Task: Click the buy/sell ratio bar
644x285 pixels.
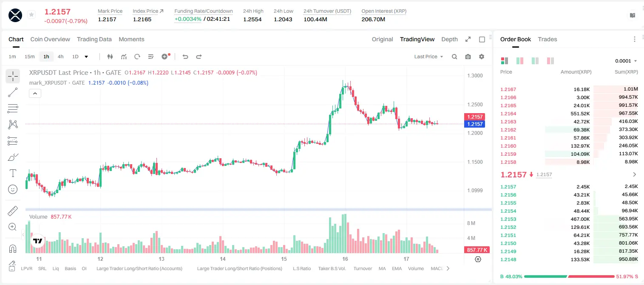Action: [x=569, y=276]
